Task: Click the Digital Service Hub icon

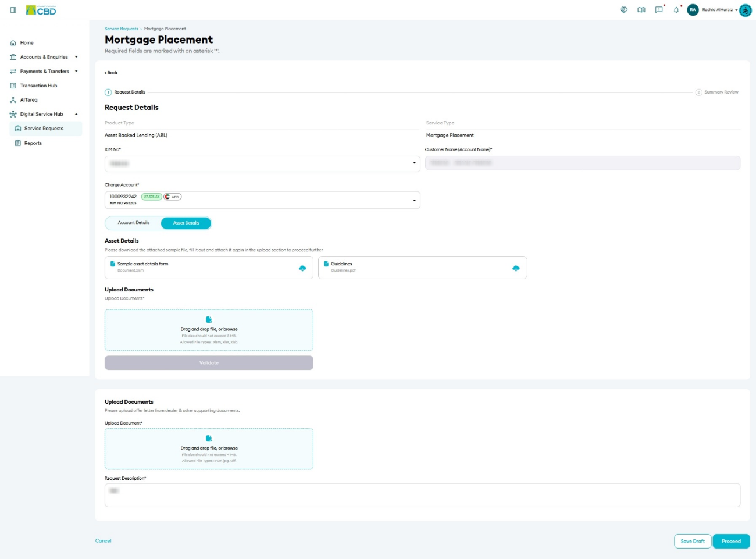Action: tap(13, 114)
